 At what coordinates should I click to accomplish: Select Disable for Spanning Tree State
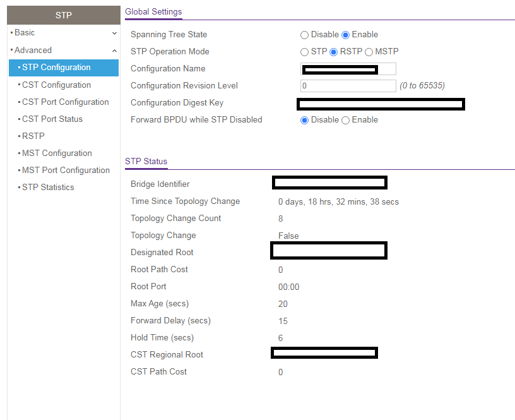coord(305,35)
